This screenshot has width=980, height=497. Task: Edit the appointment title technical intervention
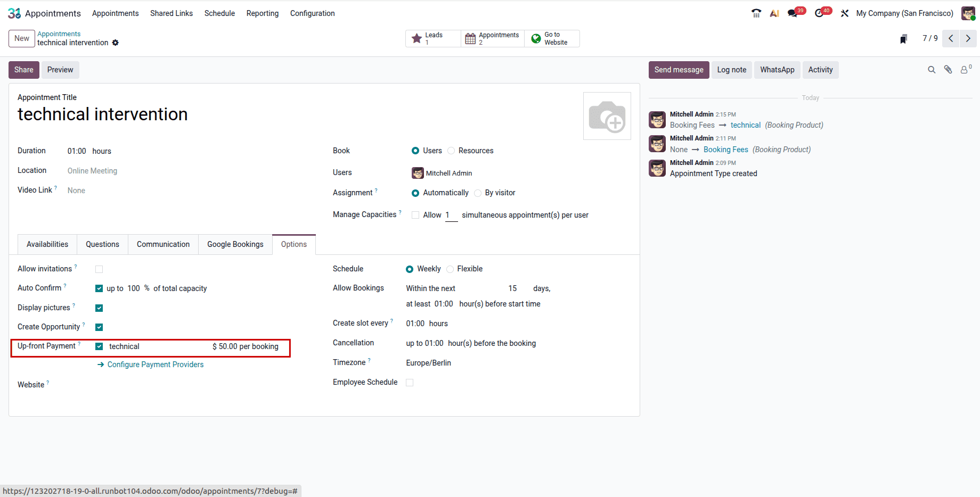103,114
